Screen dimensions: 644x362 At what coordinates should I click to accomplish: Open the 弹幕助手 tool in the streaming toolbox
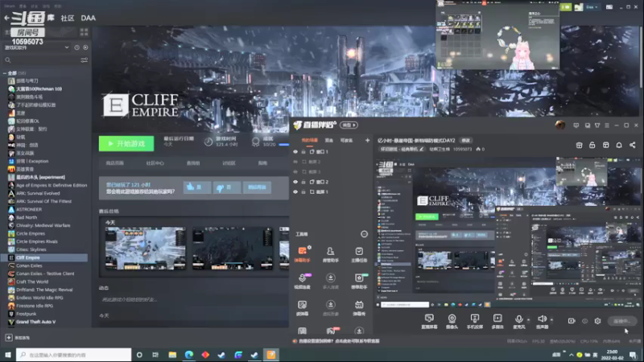point(303,254)
